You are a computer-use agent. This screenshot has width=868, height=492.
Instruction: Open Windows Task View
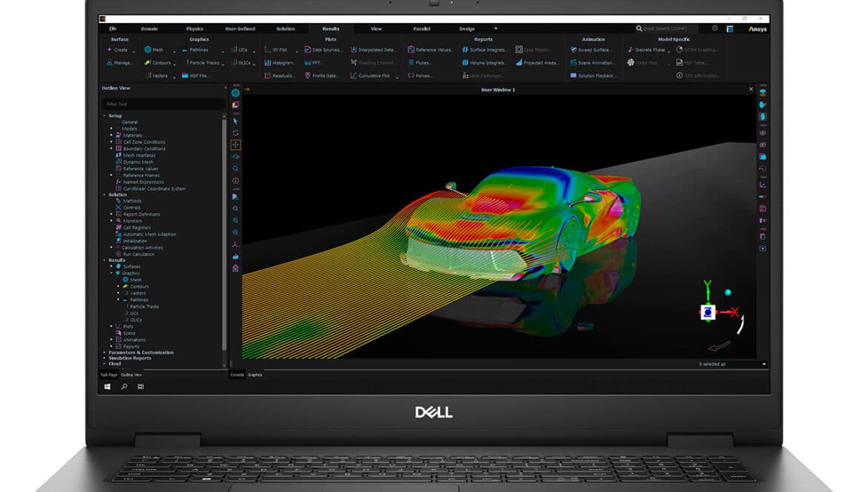141,387
